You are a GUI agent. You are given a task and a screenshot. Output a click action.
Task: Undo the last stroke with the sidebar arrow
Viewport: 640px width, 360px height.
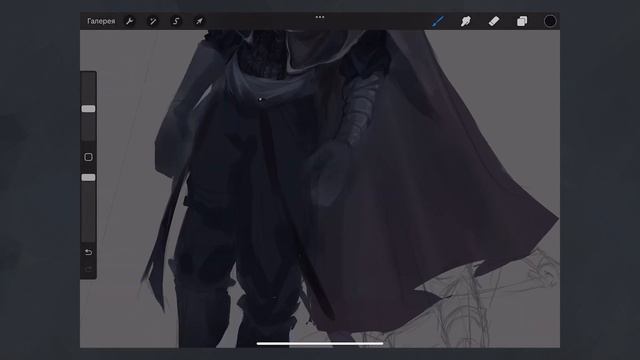click(88, 252)
